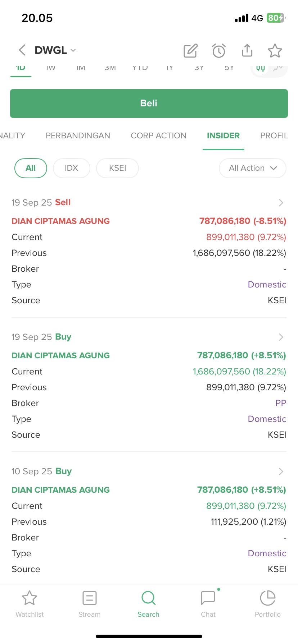The height and width of the screenshot is (644, 298).
Task: Select the IDX source filter chip
Action: point(71,168)
